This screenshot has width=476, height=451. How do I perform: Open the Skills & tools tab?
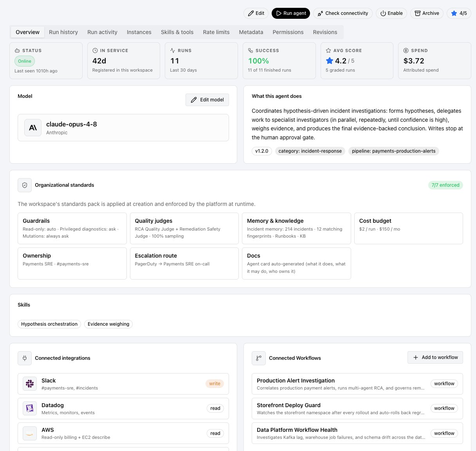pyautogui.click(x=177, y=32)
